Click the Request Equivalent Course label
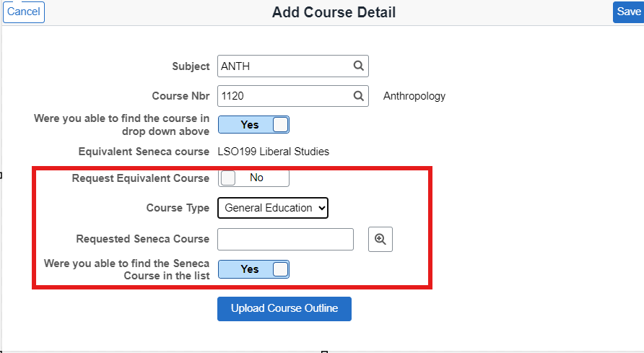 pyautogui.click(x=141, y=178)
